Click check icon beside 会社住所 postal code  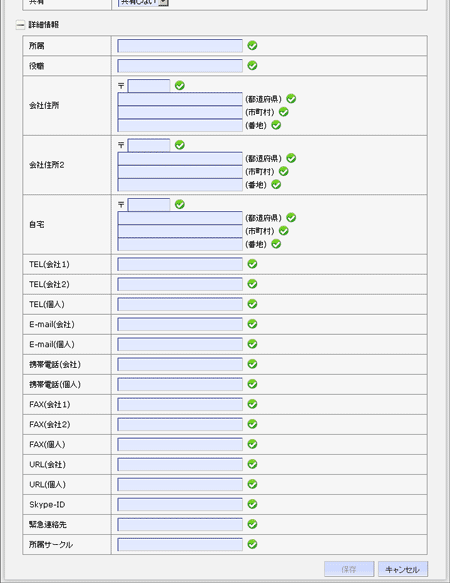pos(180,86)
